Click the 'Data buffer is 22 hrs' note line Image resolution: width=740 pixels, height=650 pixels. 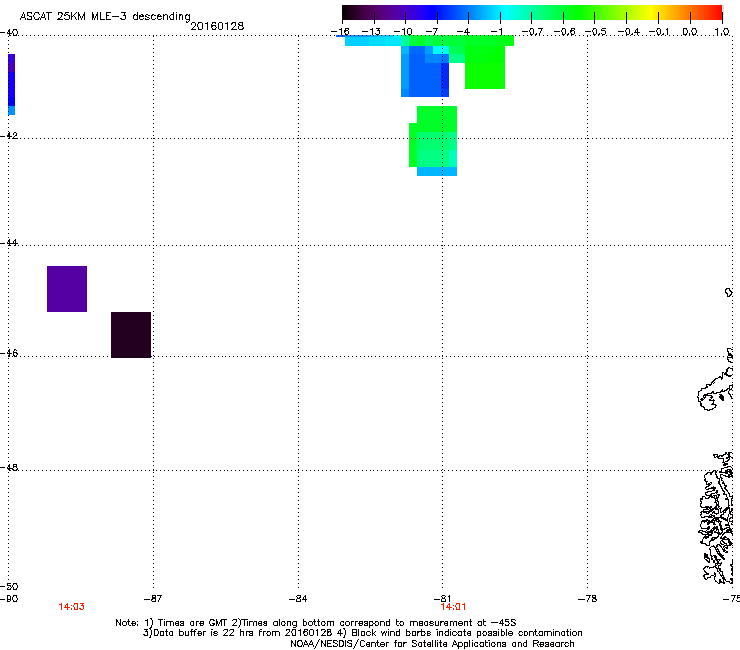pyautogui.click(x=362, y=633)
